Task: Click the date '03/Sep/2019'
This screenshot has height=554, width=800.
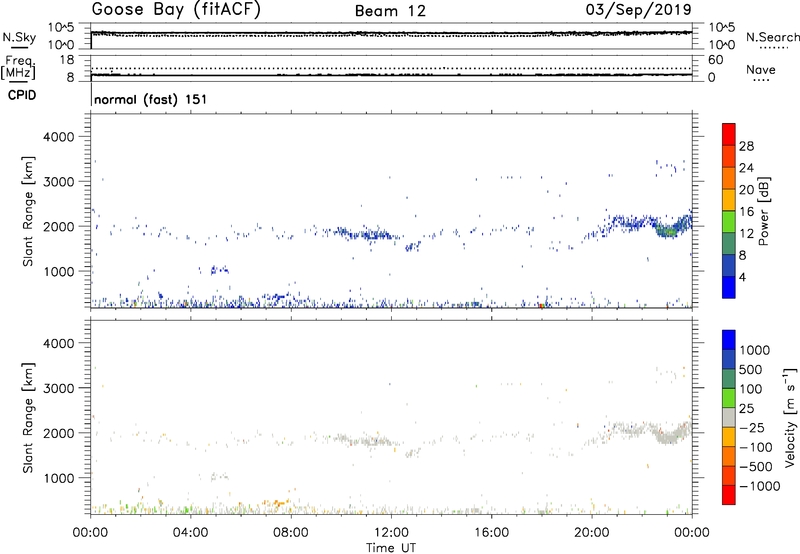Action: pos(638,10)
